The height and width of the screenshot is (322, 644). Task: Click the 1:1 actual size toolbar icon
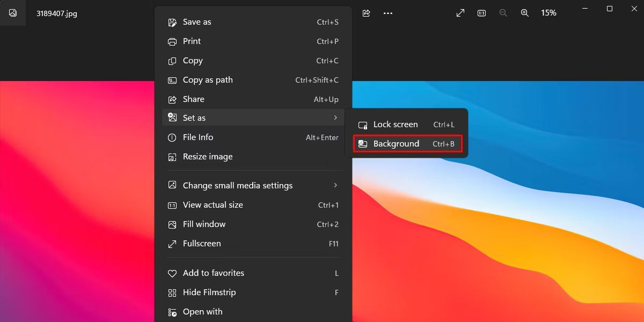coord(482,13)
